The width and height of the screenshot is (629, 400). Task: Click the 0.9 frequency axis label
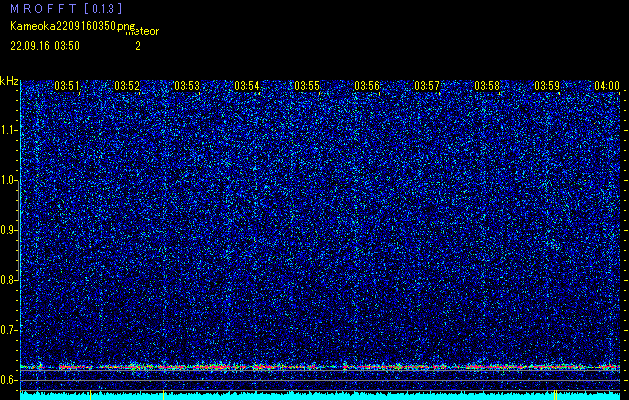[x=9, y=230]
